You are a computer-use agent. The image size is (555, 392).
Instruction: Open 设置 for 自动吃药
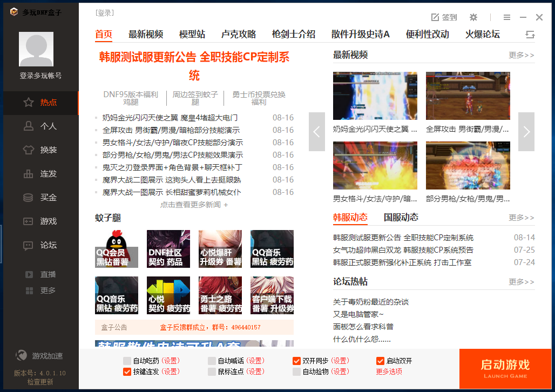coord(171,361)
